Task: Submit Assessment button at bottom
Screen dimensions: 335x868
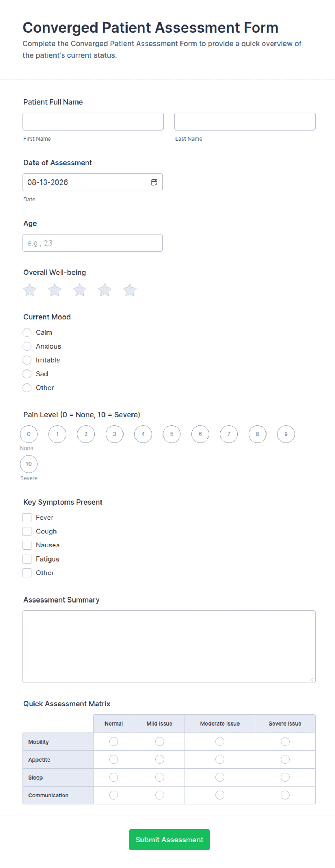Action: (169, 840)
